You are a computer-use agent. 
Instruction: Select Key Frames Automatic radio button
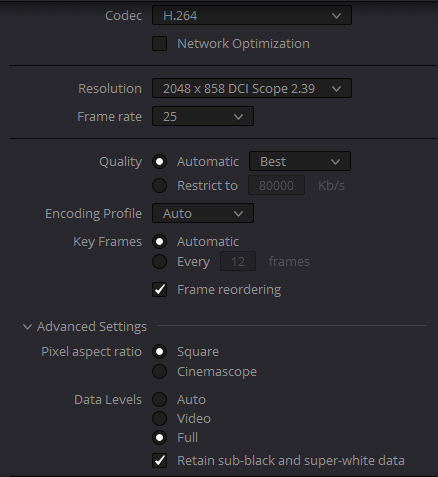[x=159, y=242]
